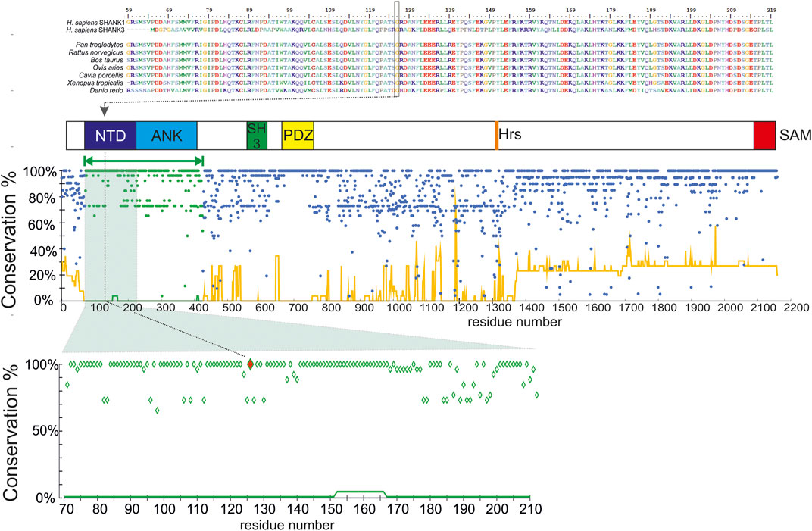812x531 pixels.
Task: Click alignment ruler position 219
Action: (x=772, y=10)
